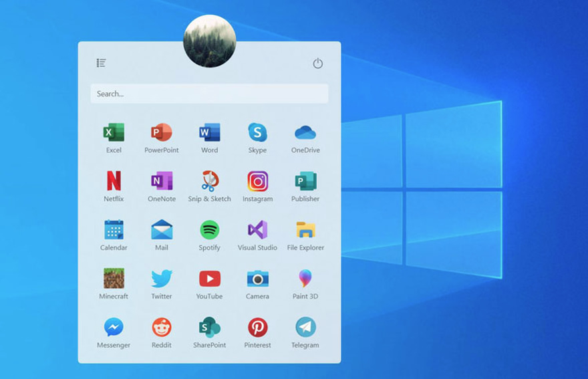588x379 pixels.
Task: Launch Minecraft
Action: tap(114, 279)
